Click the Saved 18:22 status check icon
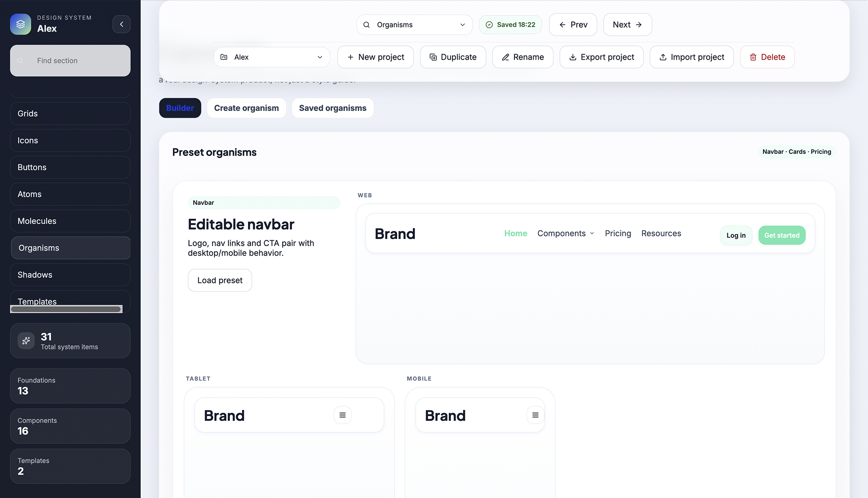The width and height of the screenshot is (868, 498). 489,25
